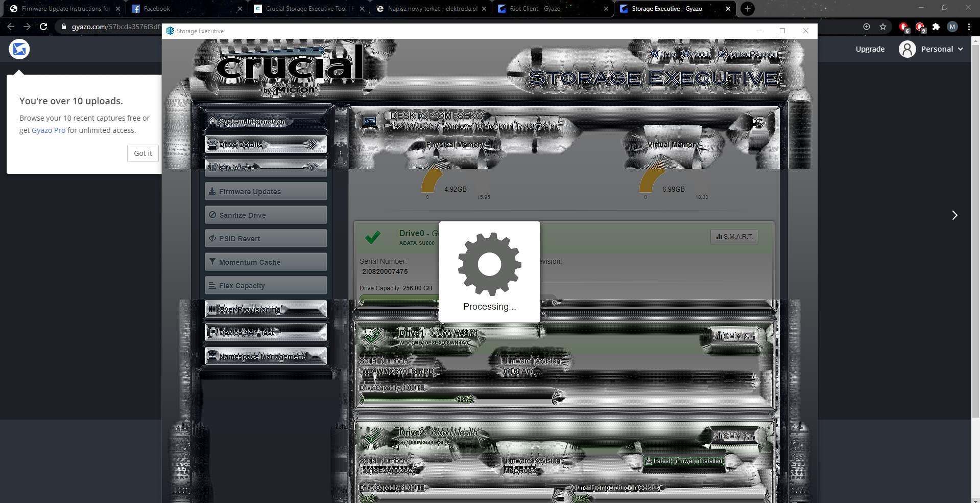Click Drive1 capacity progress bar
Screen dimensions: 980x503
click(459, 399)
